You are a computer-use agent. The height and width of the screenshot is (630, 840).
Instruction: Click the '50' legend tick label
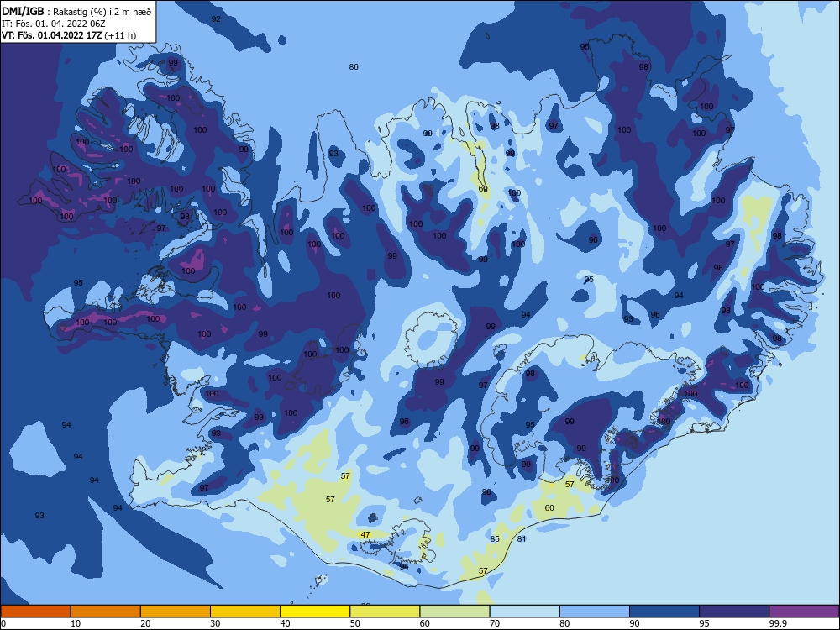354,623
